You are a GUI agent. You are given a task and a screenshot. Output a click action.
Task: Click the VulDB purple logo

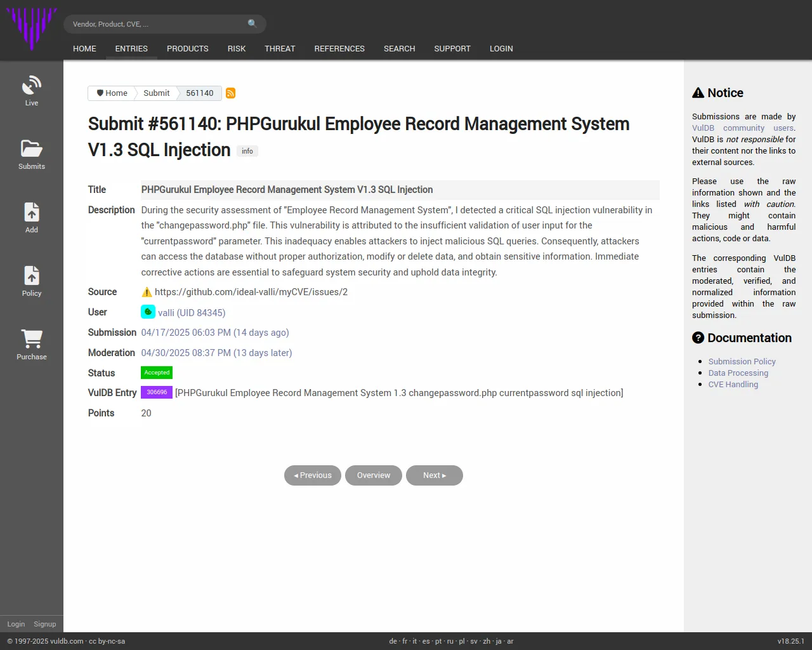[x=32, y=29]
